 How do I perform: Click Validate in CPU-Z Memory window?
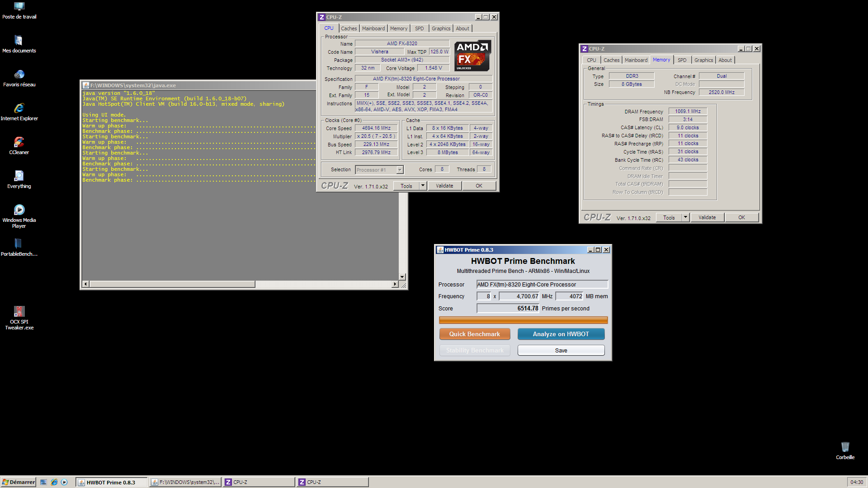pos(707,217)
